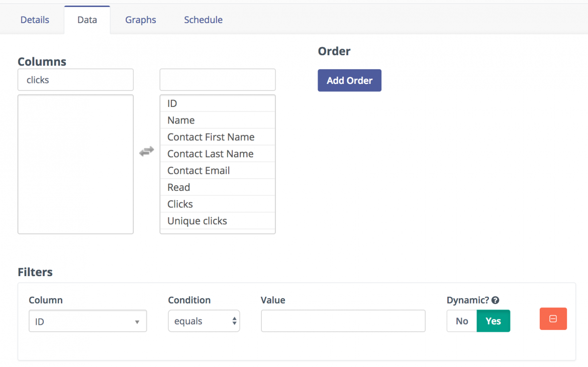Select the Data tab

(x=87, y=20)
